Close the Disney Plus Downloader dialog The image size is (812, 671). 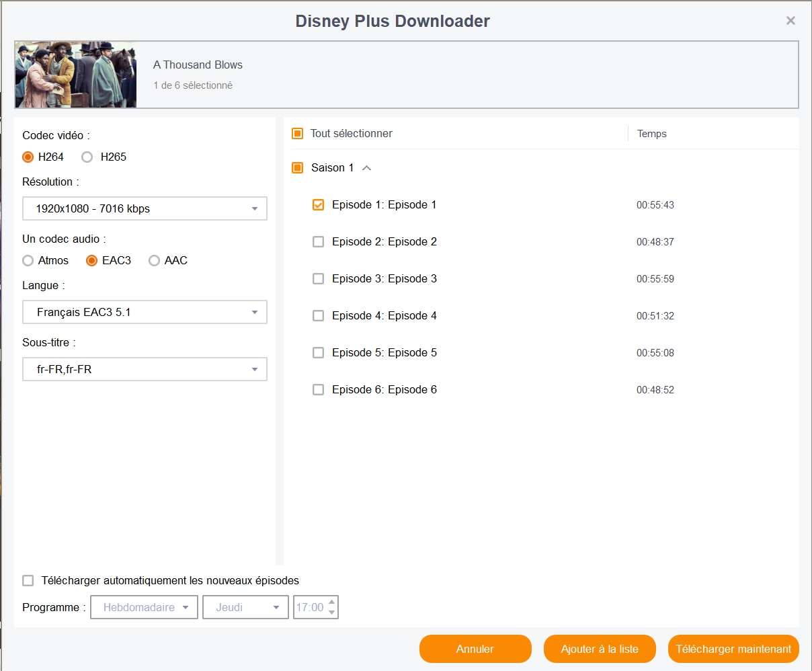click(x=790, y=21)
